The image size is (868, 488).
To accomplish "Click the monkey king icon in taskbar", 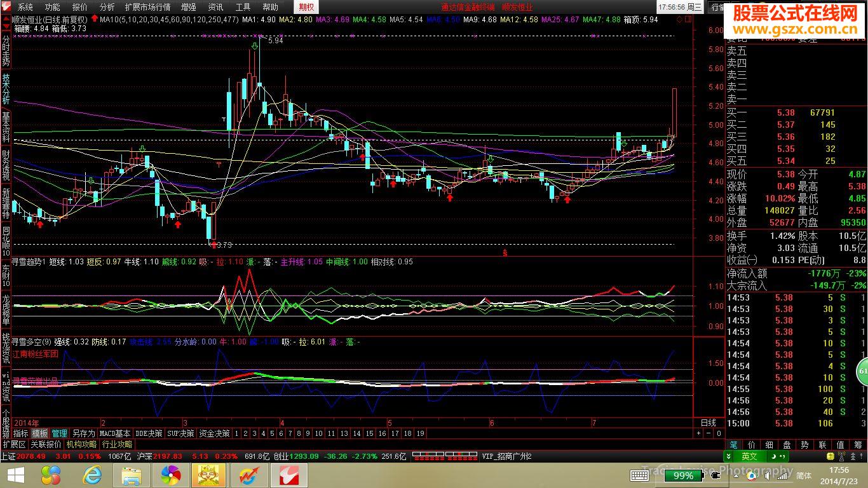I will (x=210, y=475).
